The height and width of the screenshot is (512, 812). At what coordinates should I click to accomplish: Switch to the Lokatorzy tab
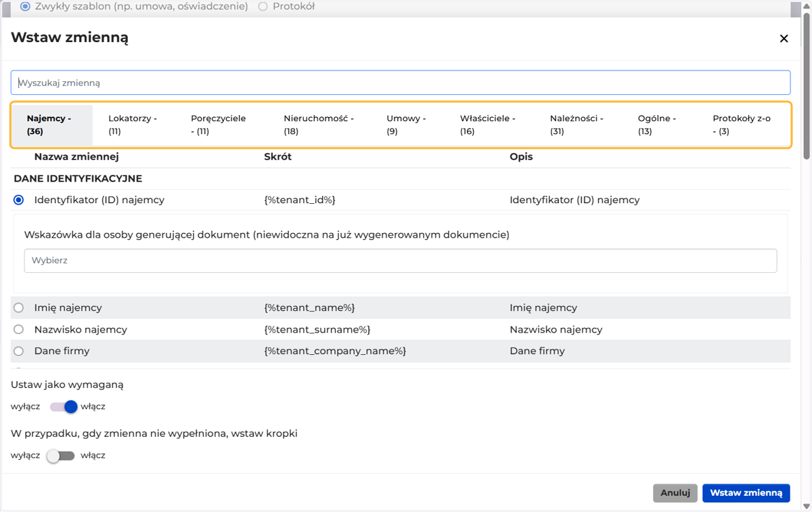tap(133, 125)
